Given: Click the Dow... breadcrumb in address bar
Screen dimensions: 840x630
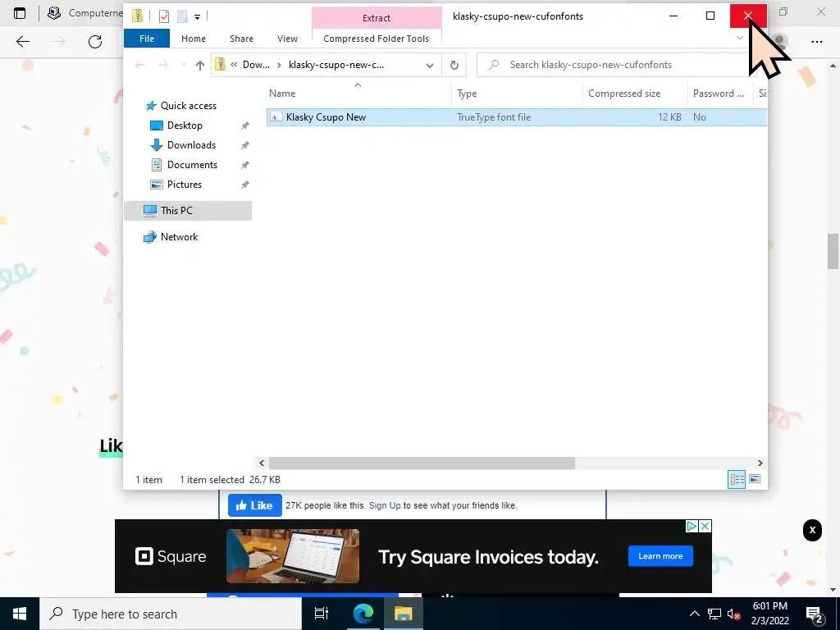Looking at the screenshot, I should point(256,65).
